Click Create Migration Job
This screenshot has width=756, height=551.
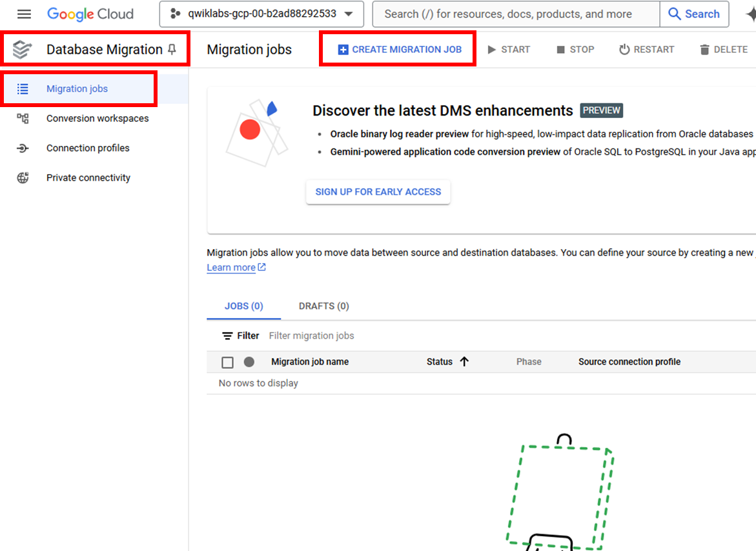pos(400,49)
